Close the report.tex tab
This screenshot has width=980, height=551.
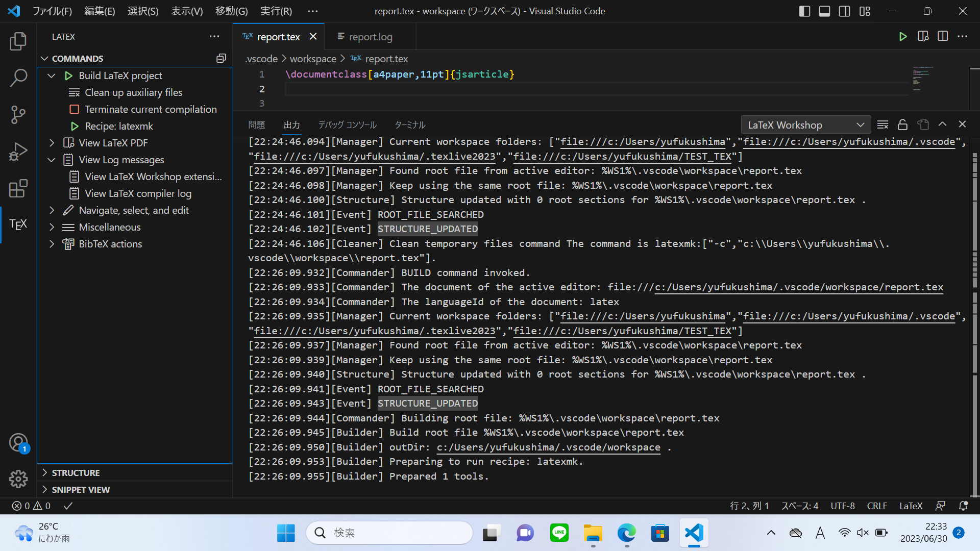[313, 37]
